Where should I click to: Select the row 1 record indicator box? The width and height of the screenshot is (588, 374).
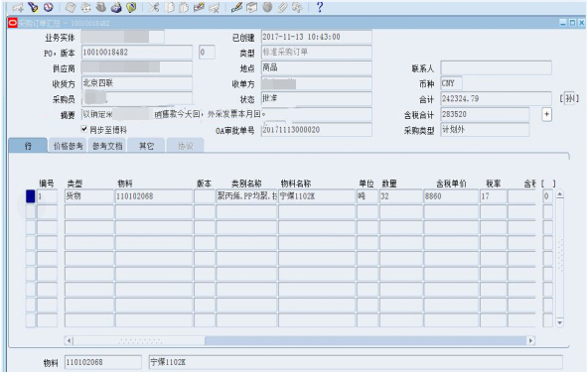[31, 196]
